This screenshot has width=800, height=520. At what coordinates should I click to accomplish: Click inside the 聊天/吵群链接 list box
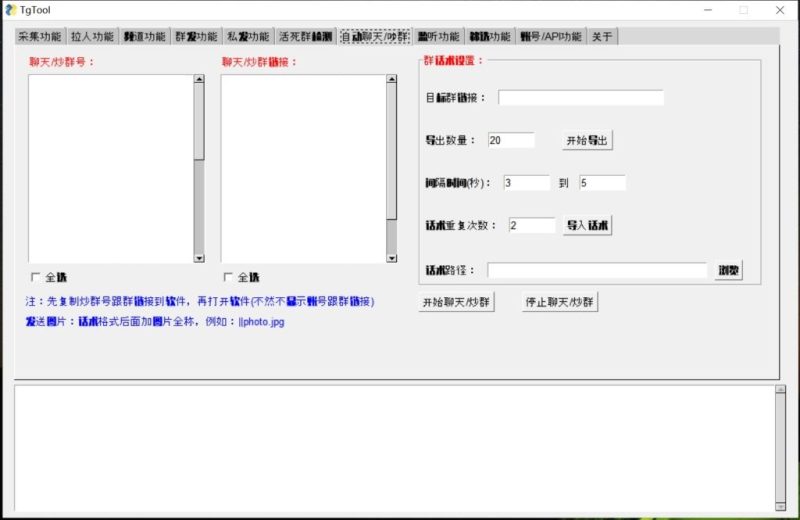click(x=304, y=169)
